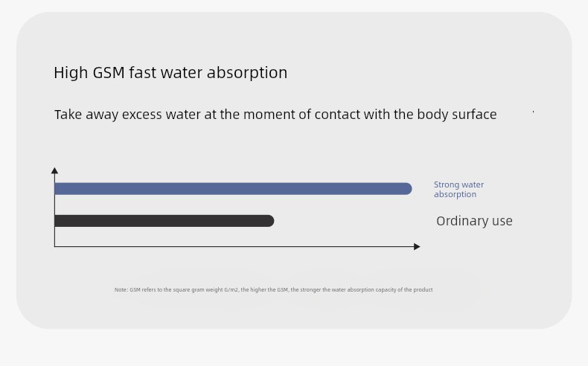The image size is (588, 366).
Task: Click the rounded right end of the black bar
Action: pyautogui.click(x=269, y=221)
